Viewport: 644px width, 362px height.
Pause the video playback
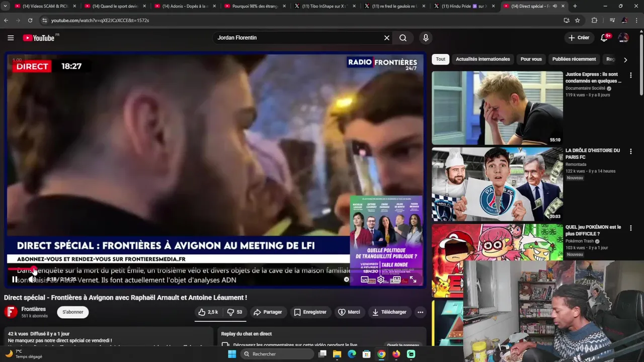[x=15, y=280]
